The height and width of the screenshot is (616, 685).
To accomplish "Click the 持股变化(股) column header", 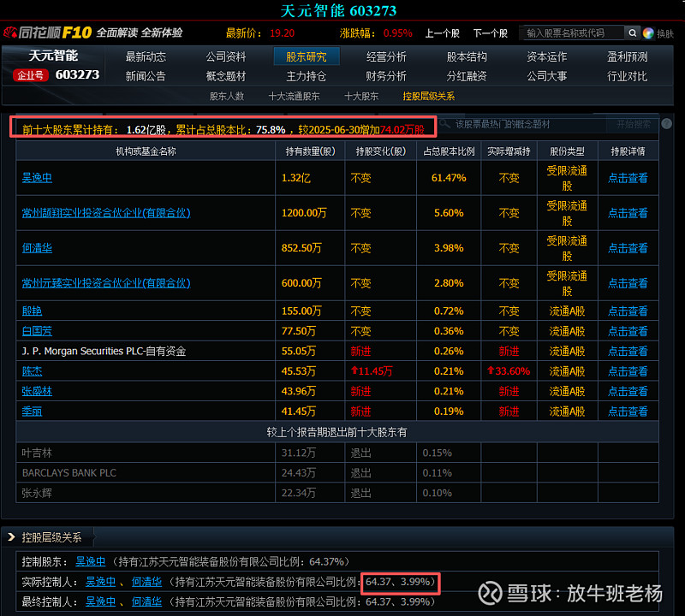I will coord(380,151).
